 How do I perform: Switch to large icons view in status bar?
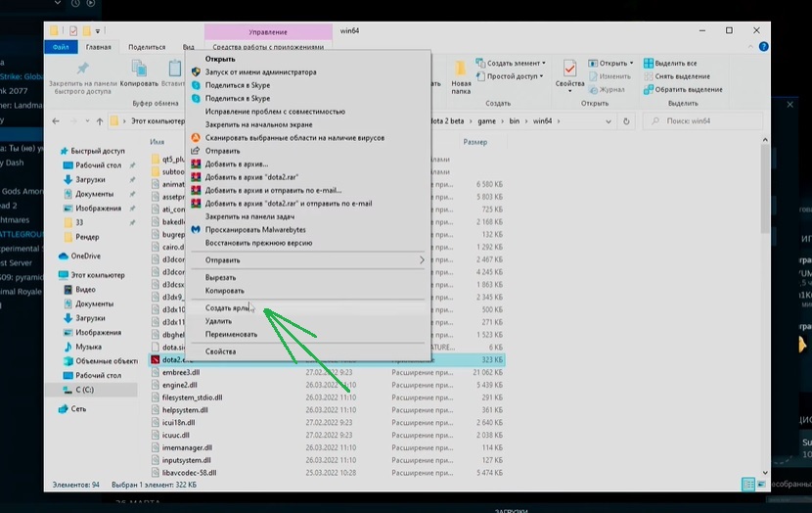pyautogui.click(x=761, y=484)
